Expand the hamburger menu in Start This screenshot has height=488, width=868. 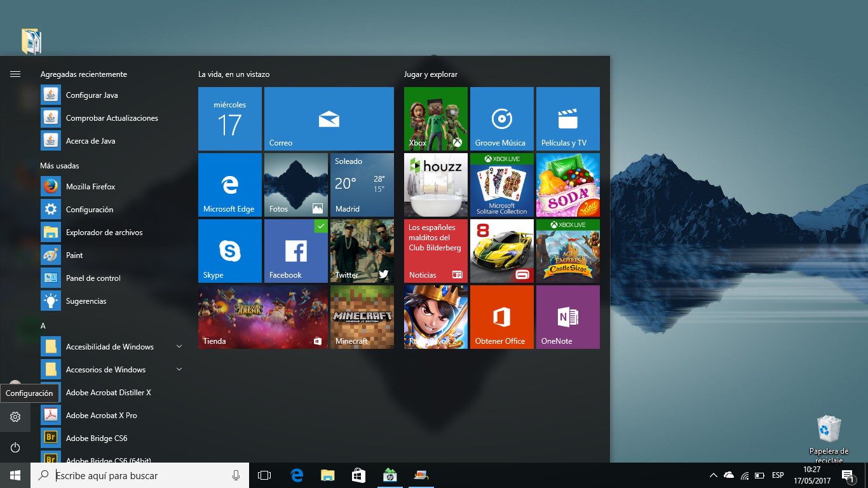[15, 74]
